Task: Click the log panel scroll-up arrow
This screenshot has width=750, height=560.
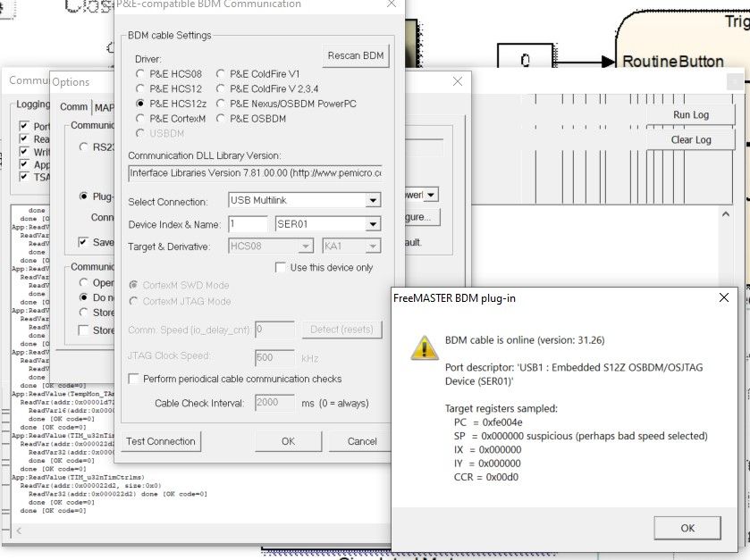Action: click(725, 214)
